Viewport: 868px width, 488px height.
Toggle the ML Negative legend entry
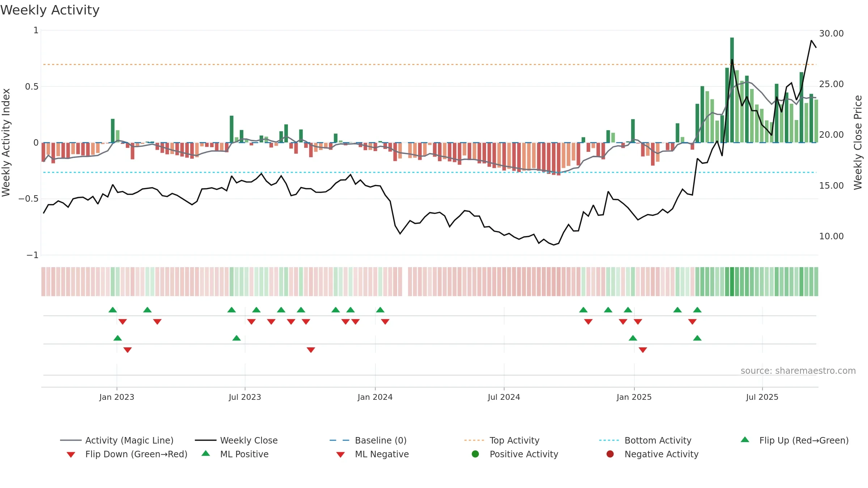point(373,454)
